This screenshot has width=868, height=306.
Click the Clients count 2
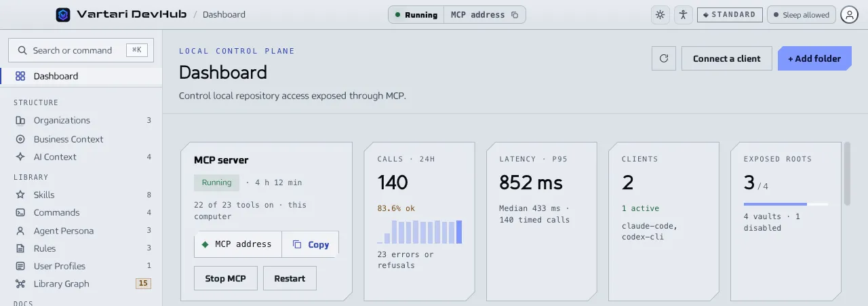click(627, 183)
